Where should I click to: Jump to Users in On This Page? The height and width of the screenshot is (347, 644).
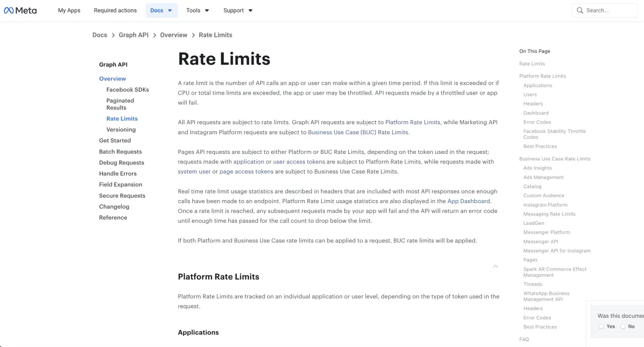tap(530, 95)
